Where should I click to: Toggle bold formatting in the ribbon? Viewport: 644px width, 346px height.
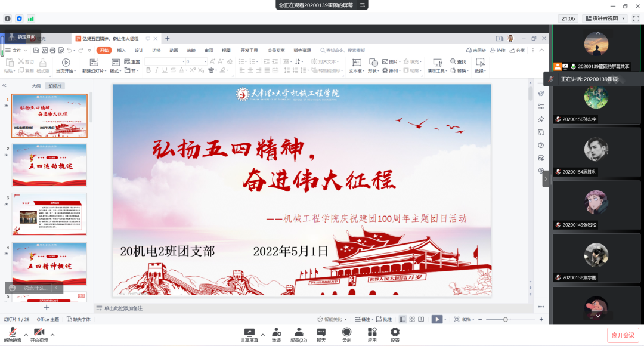148,70
